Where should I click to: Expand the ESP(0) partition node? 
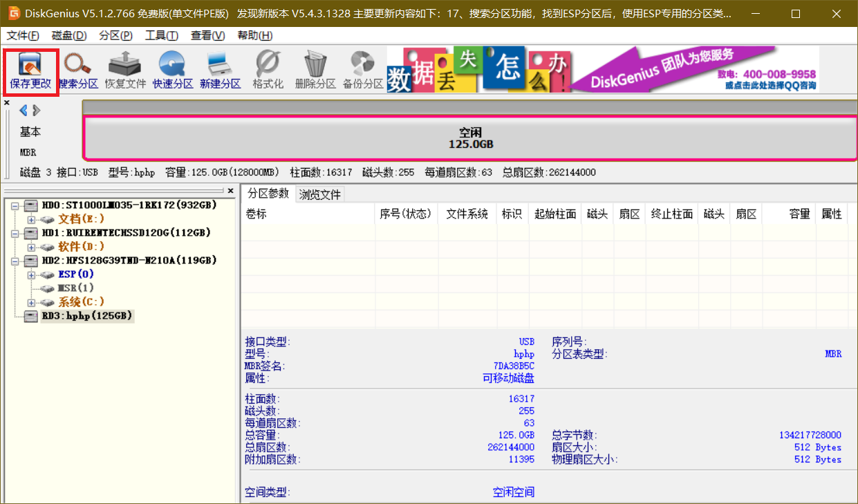(x=31, y=274)
